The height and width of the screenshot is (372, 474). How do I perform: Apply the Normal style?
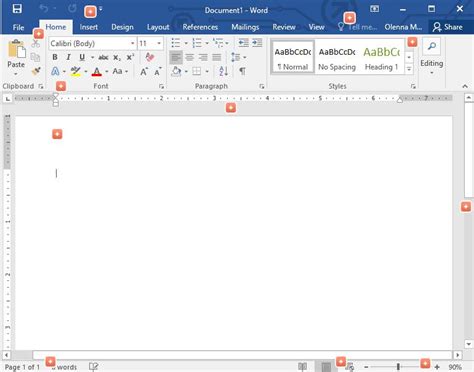[293, 57]
